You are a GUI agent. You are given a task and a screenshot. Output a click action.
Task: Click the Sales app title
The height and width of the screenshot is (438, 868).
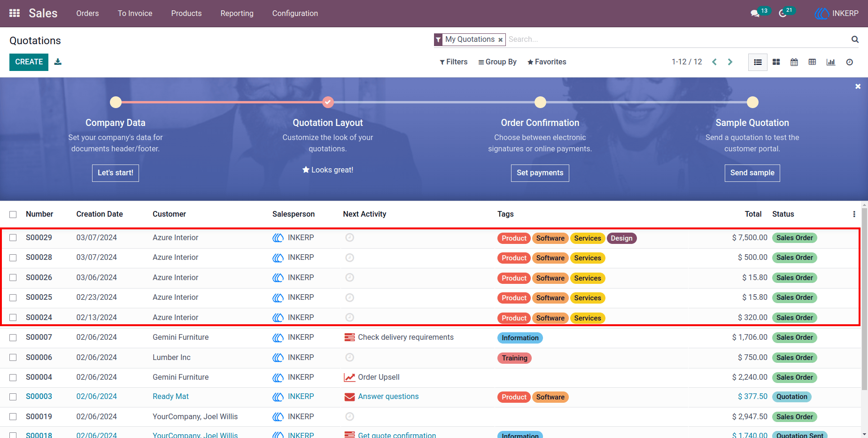43,13
